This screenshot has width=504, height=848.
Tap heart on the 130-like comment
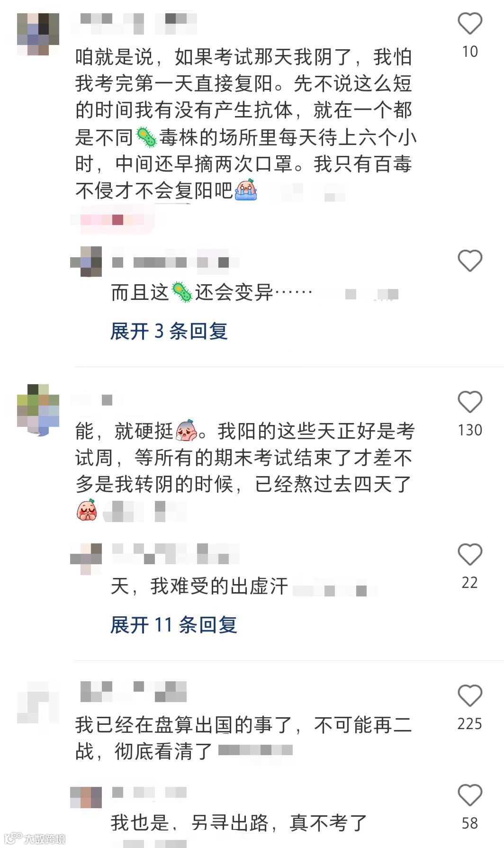pyautogui.click(x=469, y=402)
